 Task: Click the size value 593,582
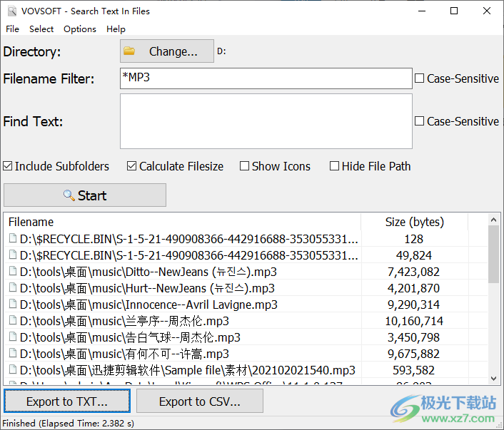click(413, 370)
